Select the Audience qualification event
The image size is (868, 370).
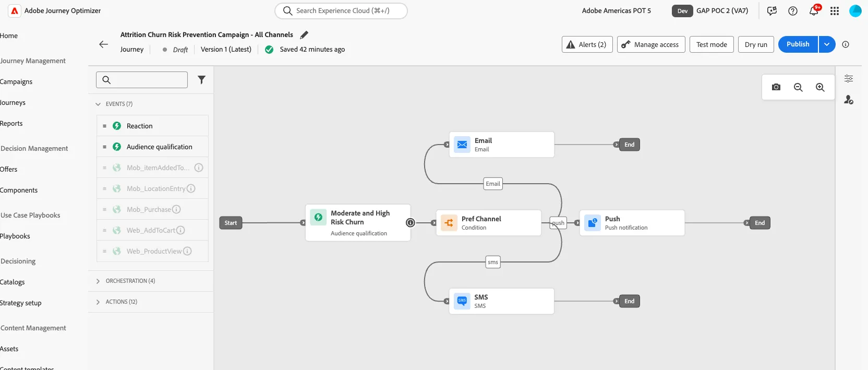pyautogui.click(x=152, y=147)
